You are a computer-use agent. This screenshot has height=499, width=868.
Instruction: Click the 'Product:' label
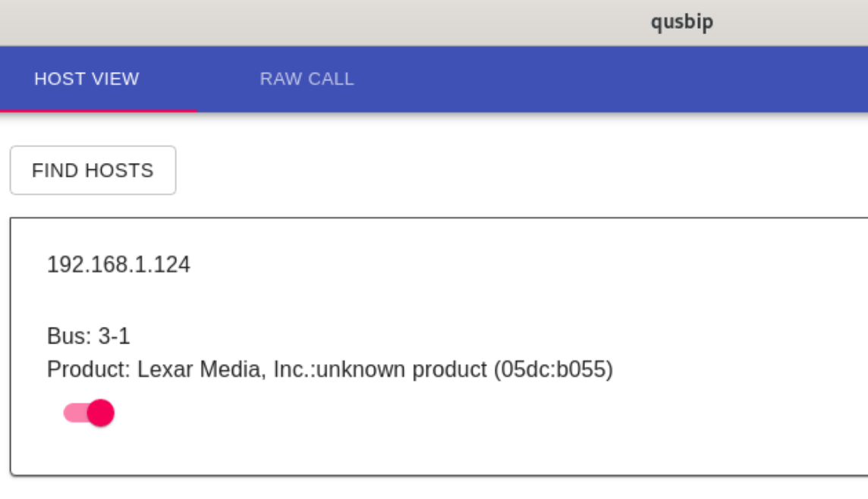coord(89,369)
